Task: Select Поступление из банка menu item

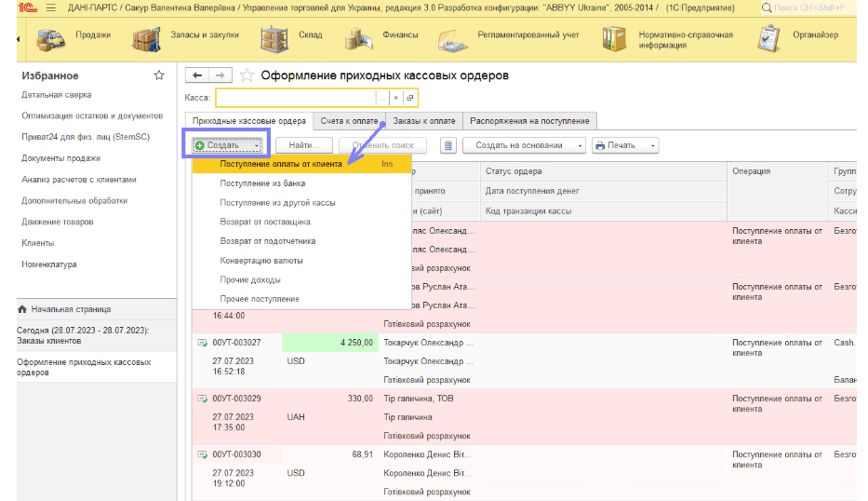Action: 262,183
